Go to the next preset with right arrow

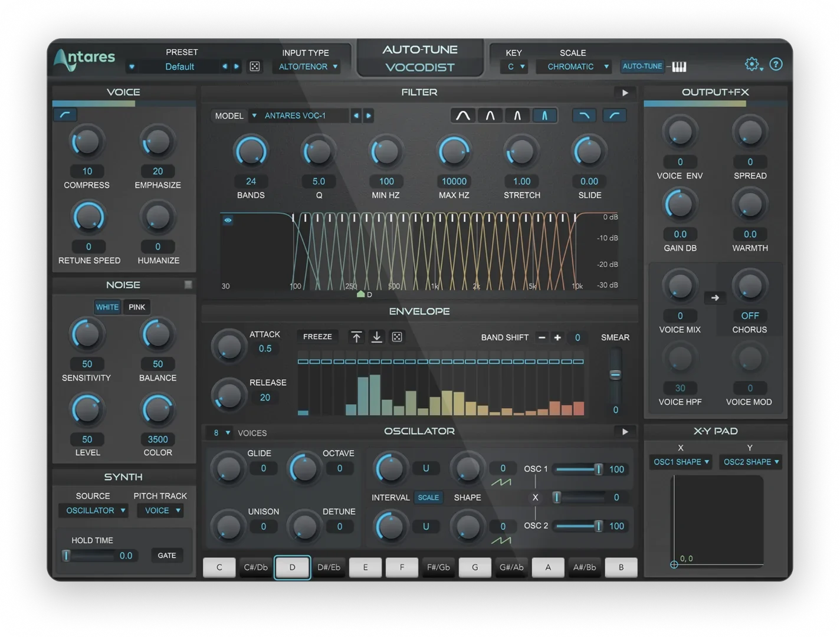[x=236, y=67]
